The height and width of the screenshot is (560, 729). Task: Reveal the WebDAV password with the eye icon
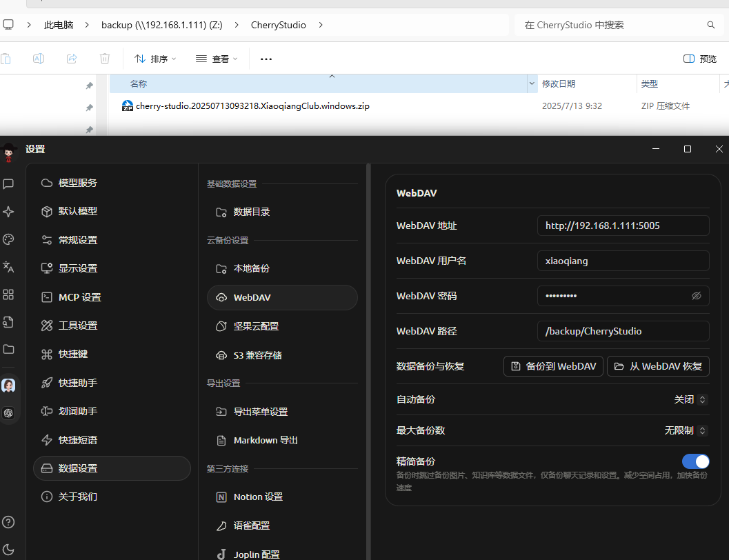(697, 296)
